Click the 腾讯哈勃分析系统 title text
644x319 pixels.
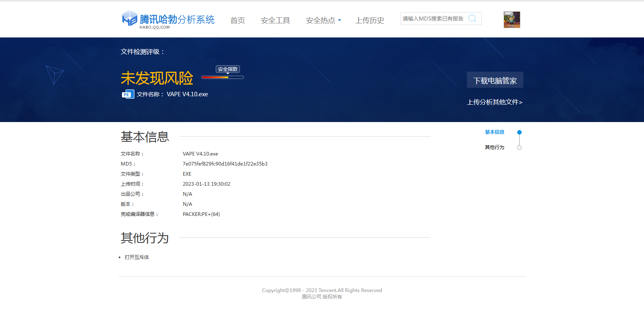(177, 19)
